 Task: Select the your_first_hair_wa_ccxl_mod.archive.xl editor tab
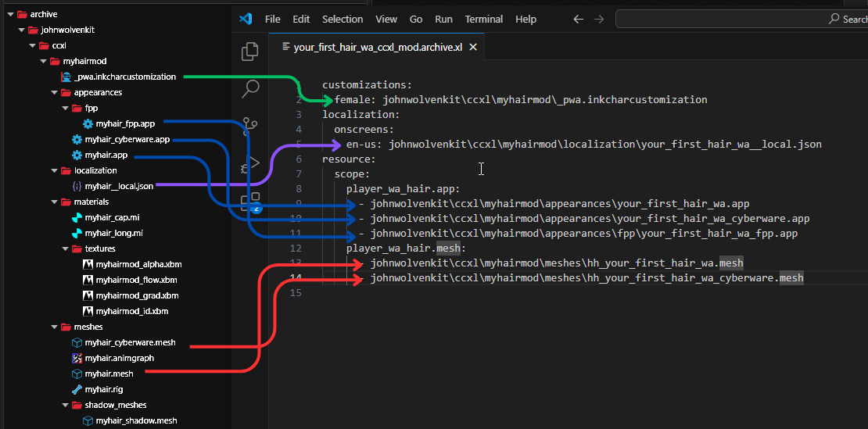(377, 47)
